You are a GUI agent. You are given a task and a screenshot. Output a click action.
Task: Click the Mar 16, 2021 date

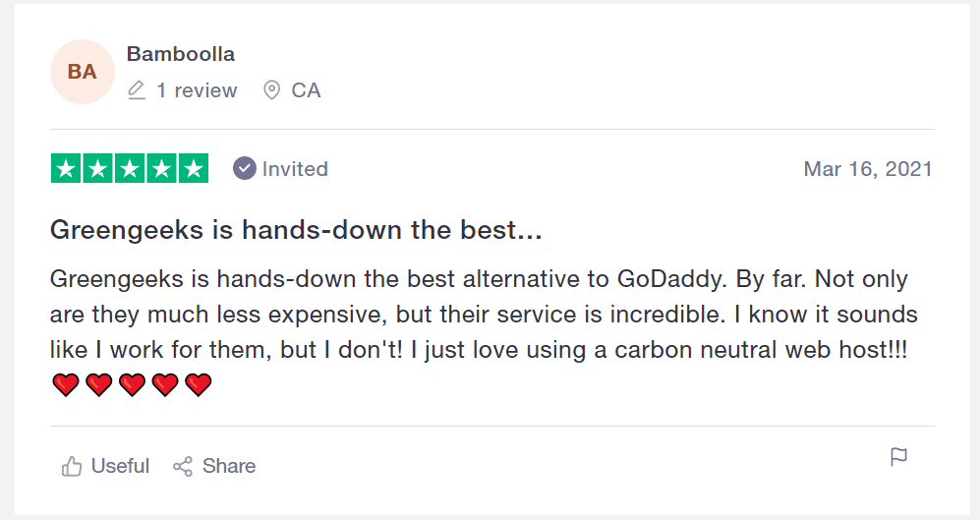[x=868, y=169]
